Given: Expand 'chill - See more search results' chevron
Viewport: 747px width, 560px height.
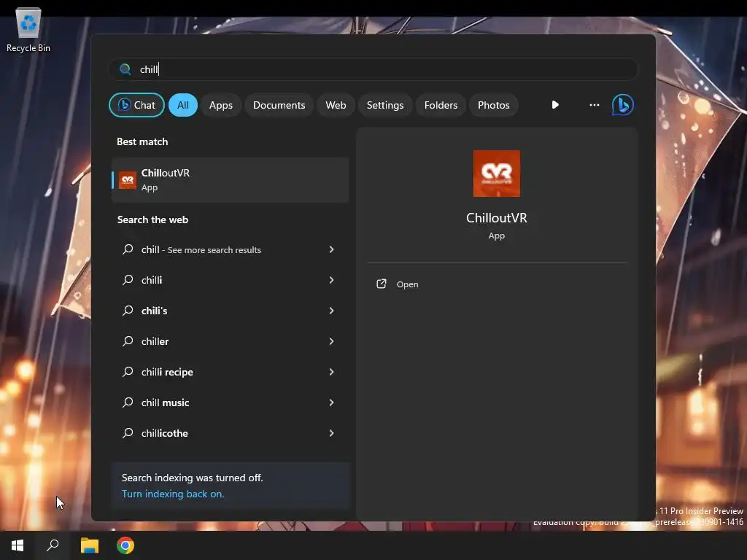Looking at the screenshot, I should point(332,249).
